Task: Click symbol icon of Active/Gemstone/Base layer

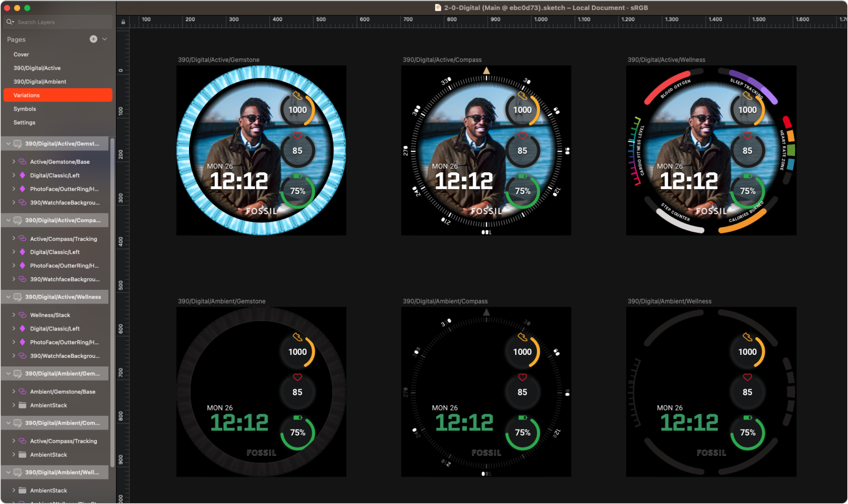Action: coord(22,162)
